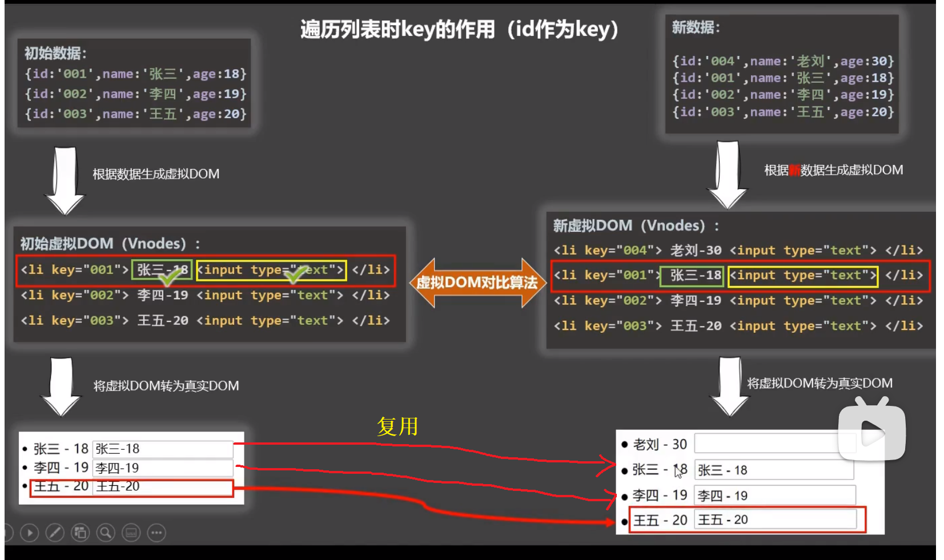Click the 初始虚拟DOM (Vnodes) heading
This screenshot has width=944, height=560.
pos(111,244)
